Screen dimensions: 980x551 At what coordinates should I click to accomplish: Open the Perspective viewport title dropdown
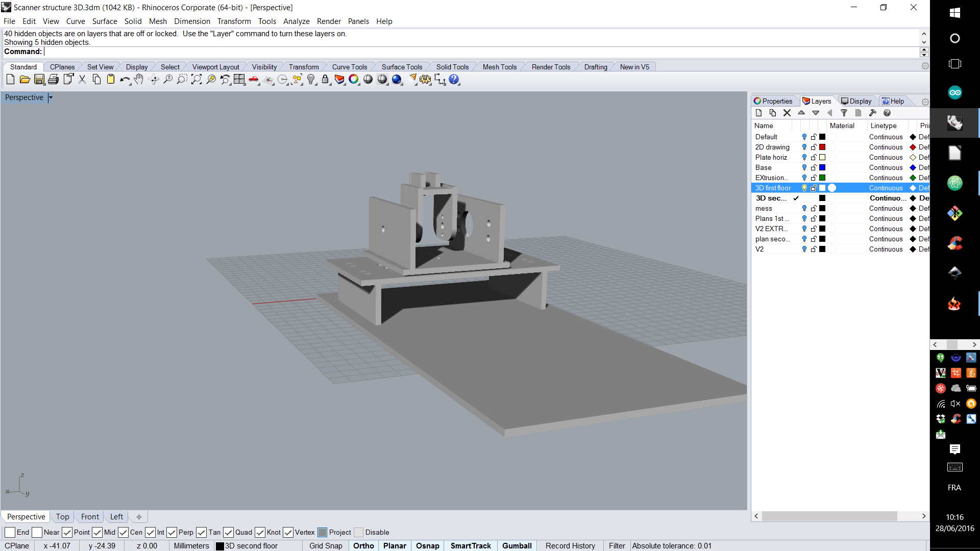(x=51, y=97)
